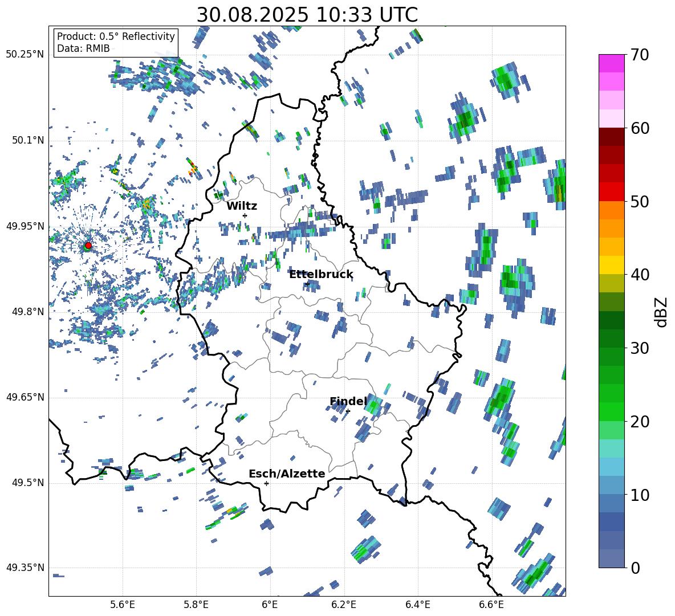The image size is (675, 616).
Task: Click the 49.35°N latitude label
Action: pos(25,568)
